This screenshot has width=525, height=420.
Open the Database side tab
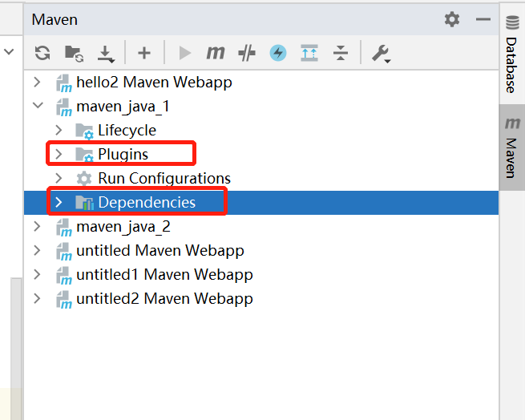pyautogui.click(x=511, y=55)
